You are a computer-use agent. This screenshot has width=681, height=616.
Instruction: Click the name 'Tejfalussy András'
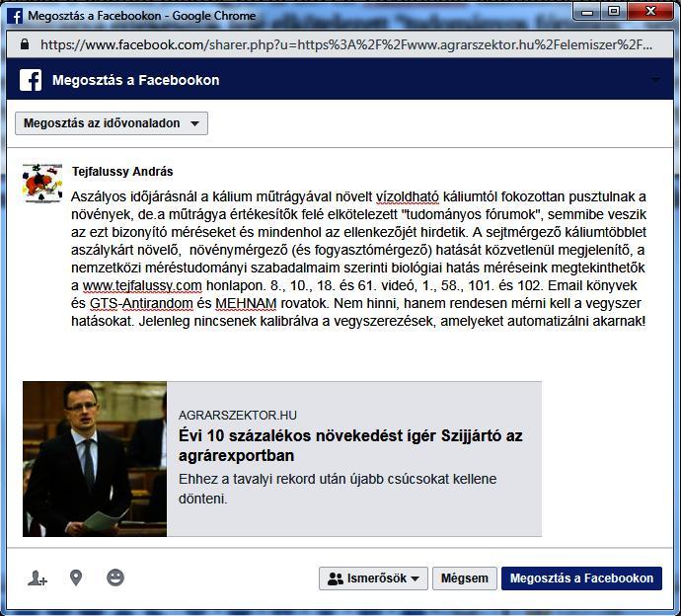(x=122, y=172)
